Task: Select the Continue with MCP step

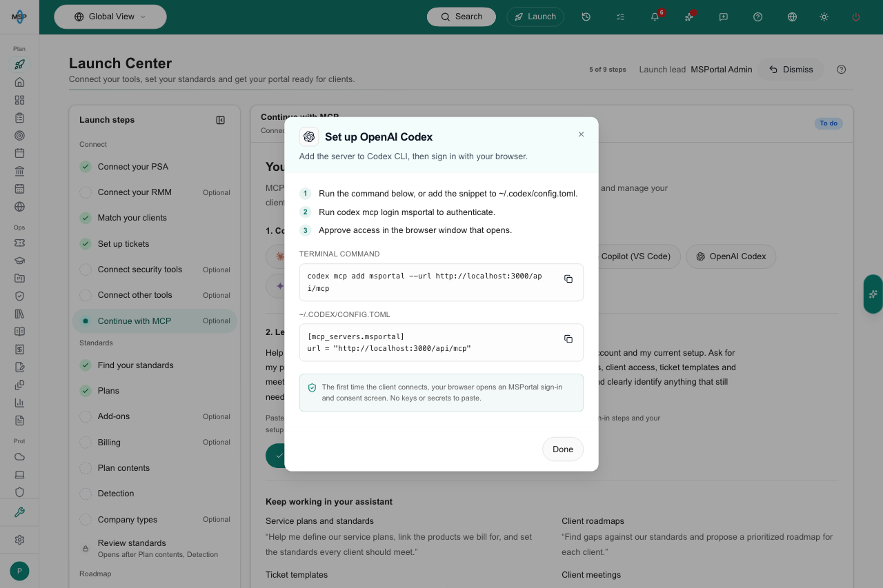Action: (x=155, y=321)
